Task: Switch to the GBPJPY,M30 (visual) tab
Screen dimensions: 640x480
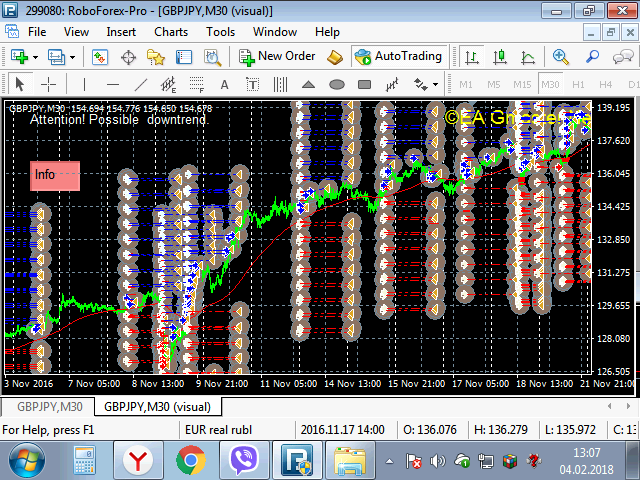Action: [x=157, y=407]
